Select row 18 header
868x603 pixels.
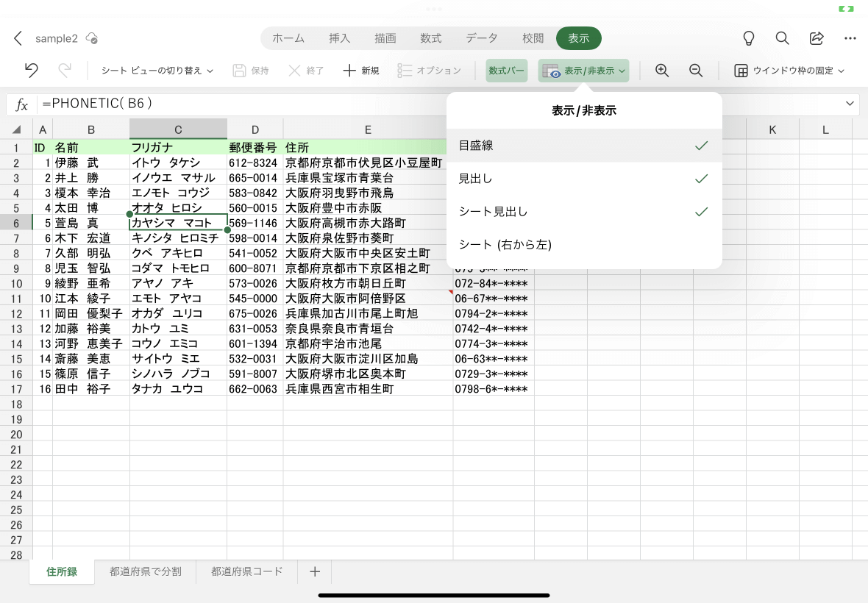click(16, 404)
